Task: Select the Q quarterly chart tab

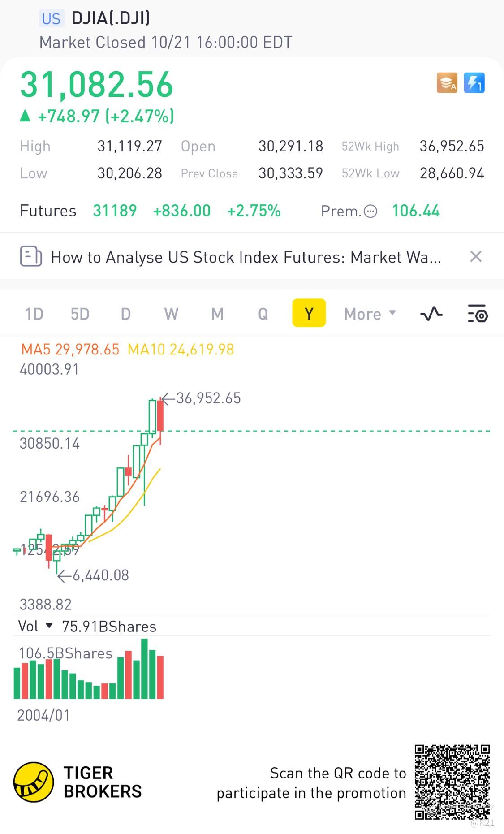Action: pyautogui.click(x=263, y=314)
